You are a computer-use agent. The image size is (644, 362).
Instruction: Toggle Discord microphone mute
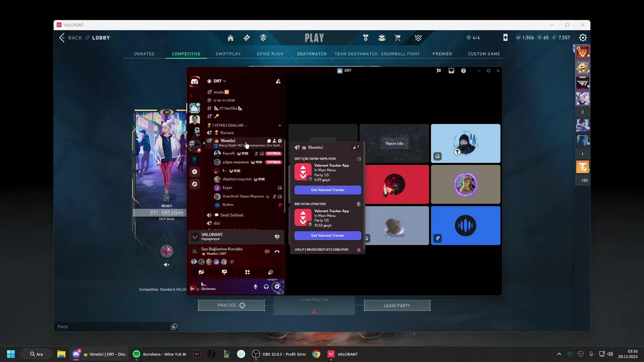(256, 287)
